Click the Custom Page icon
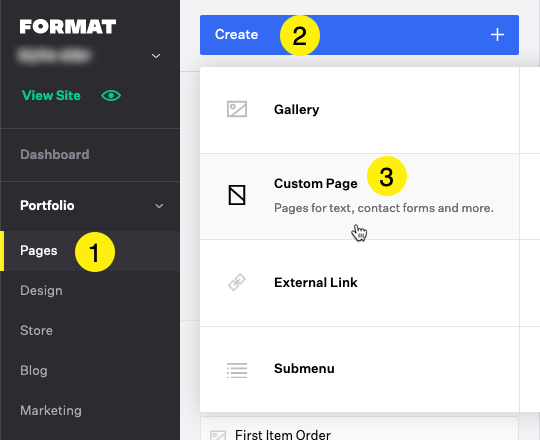 click(x=237, y=195)
